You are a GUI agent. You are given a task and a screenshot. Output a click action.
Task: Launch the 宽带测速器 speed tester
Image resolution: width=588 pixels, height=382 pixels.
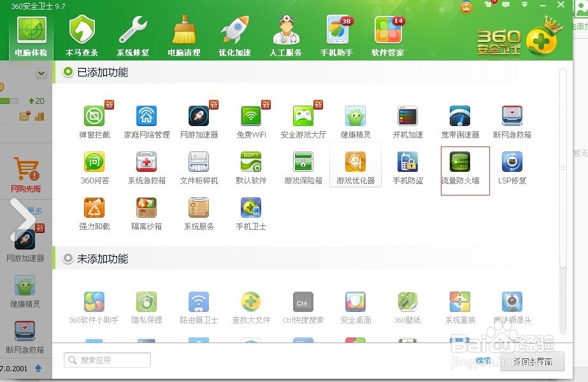tap(460, 121)
